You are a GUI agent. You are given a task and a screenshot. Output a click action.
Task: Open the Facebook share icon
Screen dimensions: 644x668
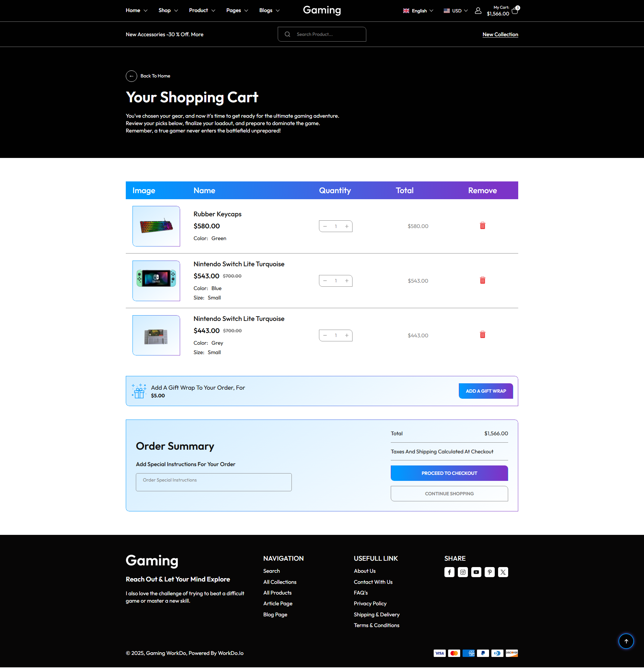pos(449,572)
